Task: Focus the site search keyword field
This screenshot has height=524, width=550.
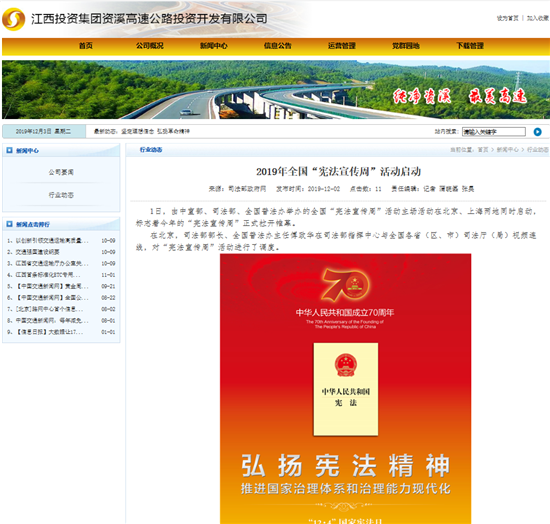Action: 494,132
